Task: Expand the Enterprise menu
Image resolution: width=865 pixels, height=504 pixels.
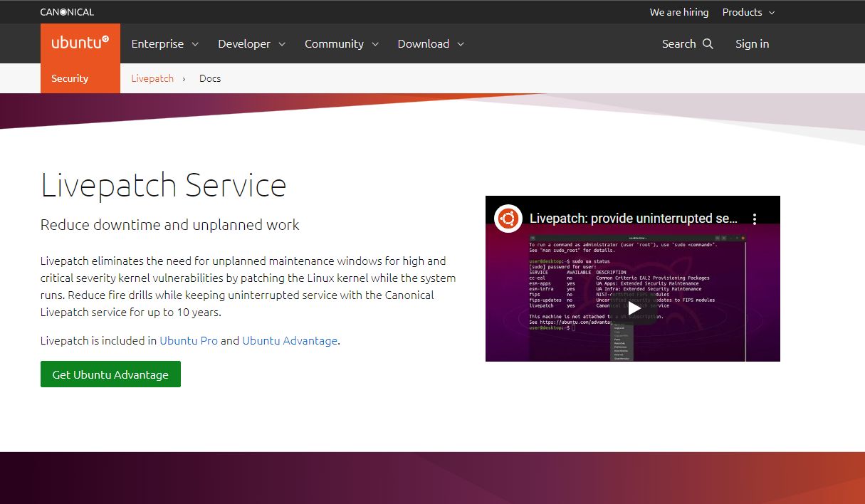Action: [164, 44]
